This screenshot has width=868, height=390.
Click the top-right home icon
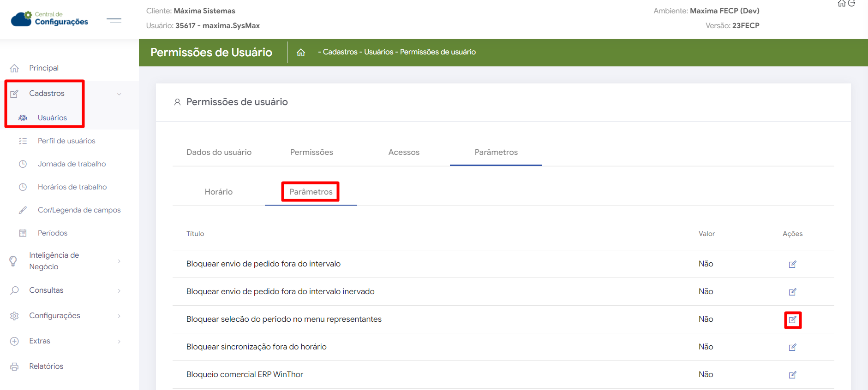click(x=842, y=4)
